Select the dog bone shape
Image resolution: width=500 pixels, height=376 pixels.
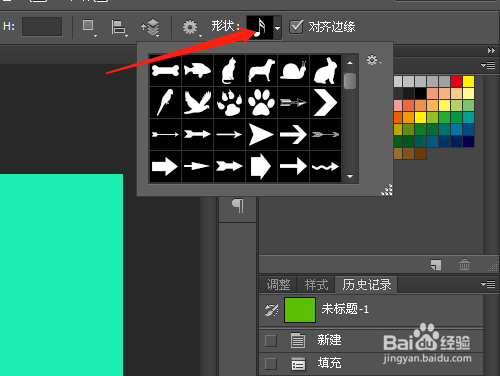[x=165, y=71]
